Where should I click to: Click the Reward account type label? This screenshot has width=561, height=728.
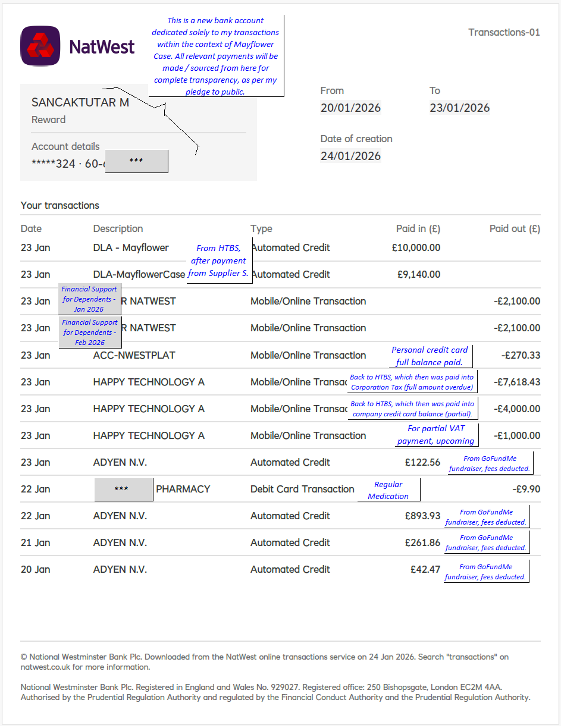(x=48, y=120)
